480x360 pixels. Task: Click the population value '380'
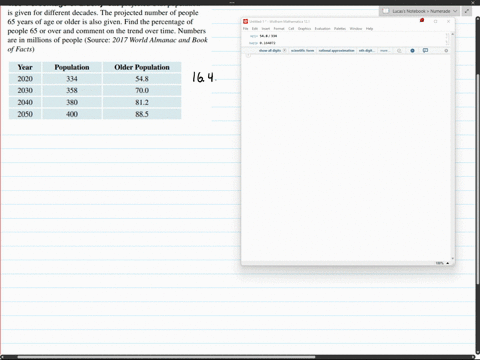72,102
